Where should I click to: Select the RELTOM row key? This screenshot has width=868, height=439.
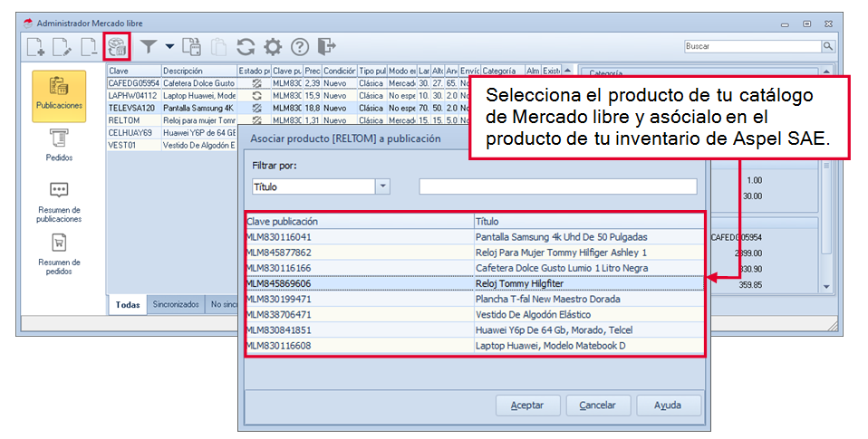(133, 120)
